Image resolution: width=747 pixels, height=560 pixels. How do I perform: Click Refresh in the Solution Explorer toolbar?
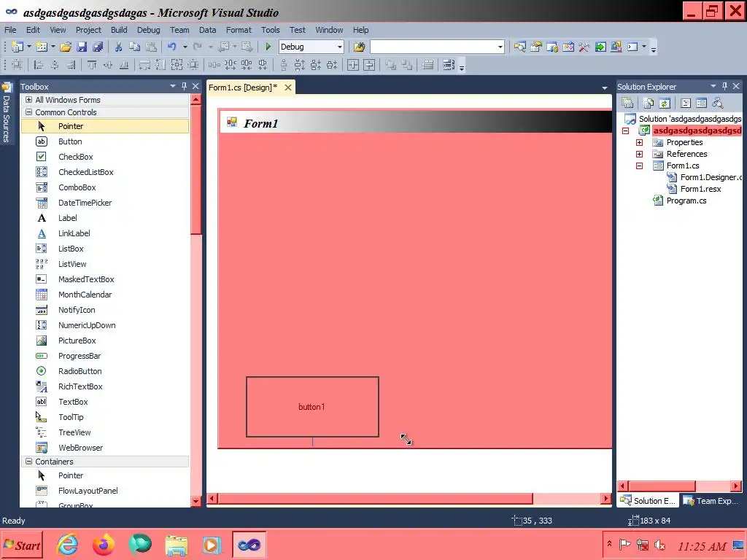pos(665,103)
